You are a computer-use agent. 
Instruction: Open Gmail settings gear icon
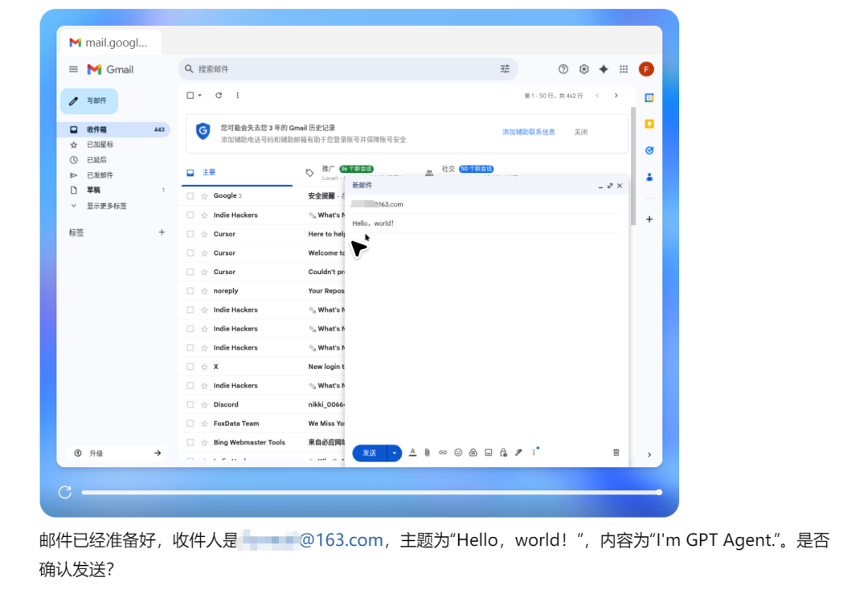pyautogui.click(x=583, y=69)
